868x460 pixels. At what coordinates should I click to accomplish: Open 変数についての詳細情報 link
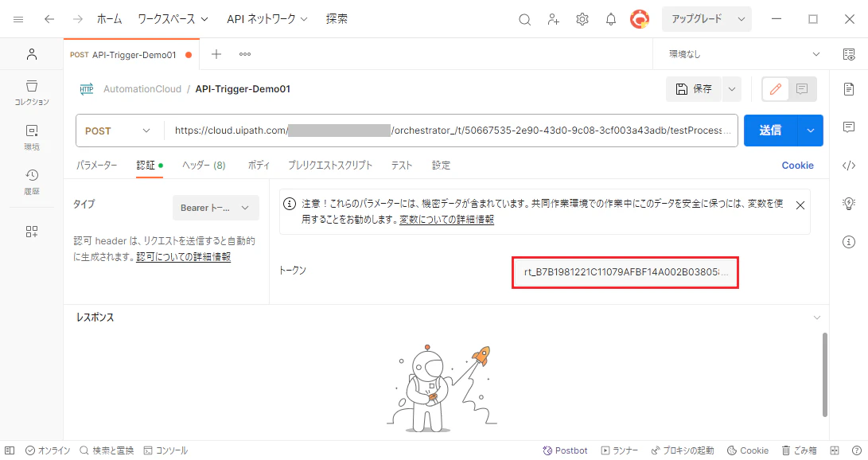[447, 220]
